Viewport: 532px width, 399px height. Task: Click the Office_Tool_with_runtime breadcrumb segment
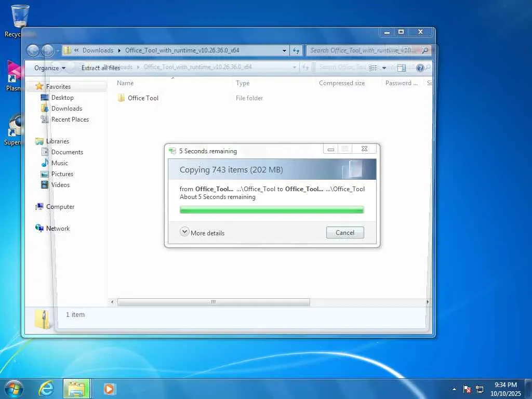[182, 50]
